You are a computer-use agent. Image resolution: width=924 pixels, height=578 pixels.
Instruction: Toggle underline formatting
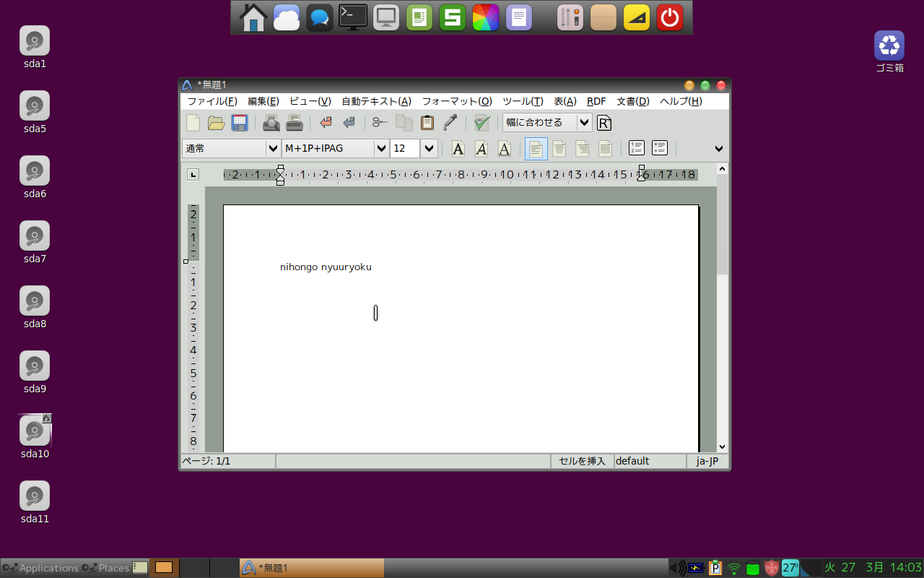pyautogui.click(x=505, y=148)
